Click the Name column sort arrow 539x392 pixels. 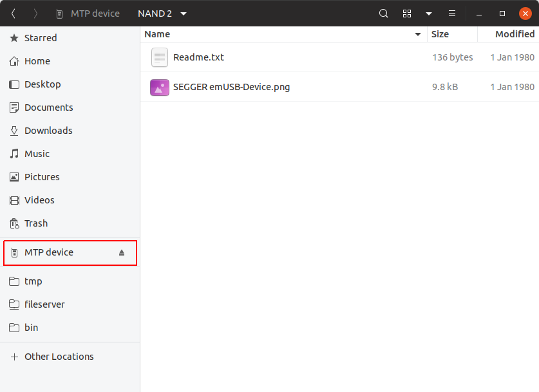pos(418,34)
